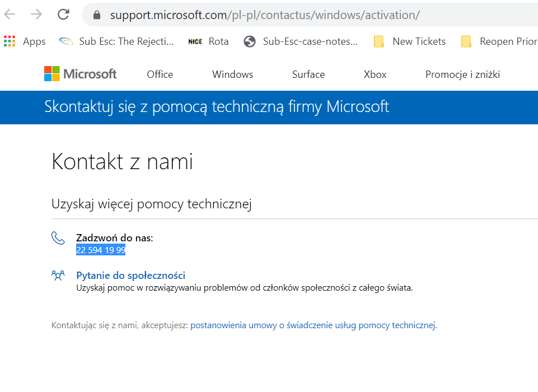Click the address bar URL
The image size is (538, 392).
click(265, 15)
